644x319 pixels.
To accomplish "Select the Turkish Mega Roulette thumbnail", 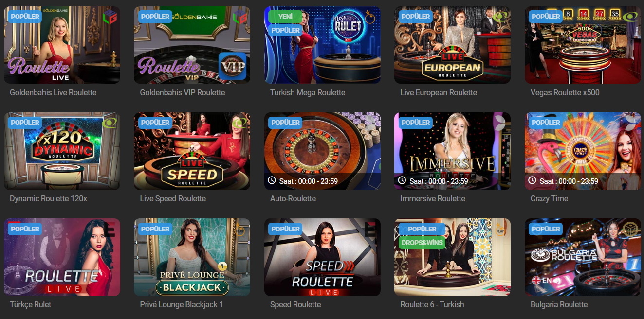I will point(322,45).
